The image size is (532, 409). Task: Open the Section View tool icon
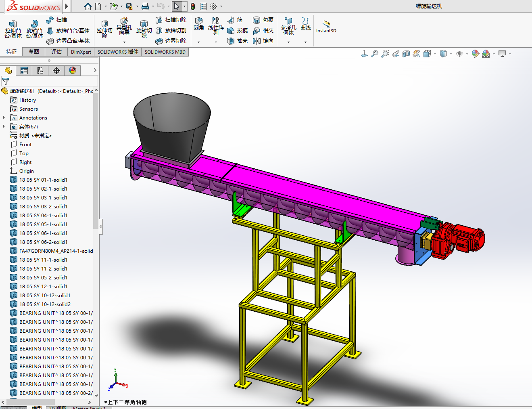(406, 54)
